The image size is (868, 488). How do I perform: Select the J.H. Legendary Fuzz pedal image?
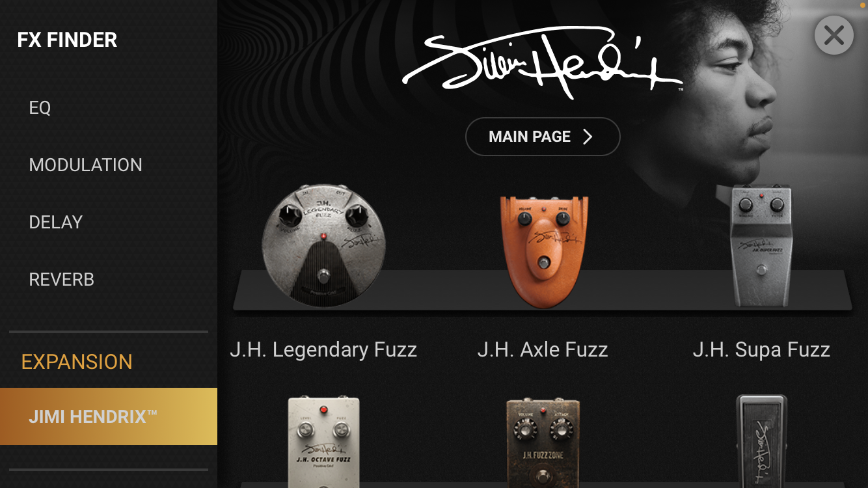[x=323, y=245]
